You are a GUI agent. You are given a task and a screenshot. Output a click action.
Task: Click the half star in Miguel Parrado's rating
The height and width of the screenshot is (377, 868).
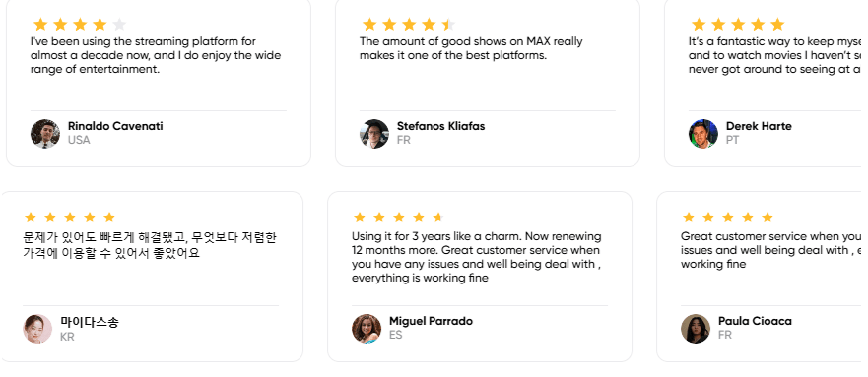(438, 218)
